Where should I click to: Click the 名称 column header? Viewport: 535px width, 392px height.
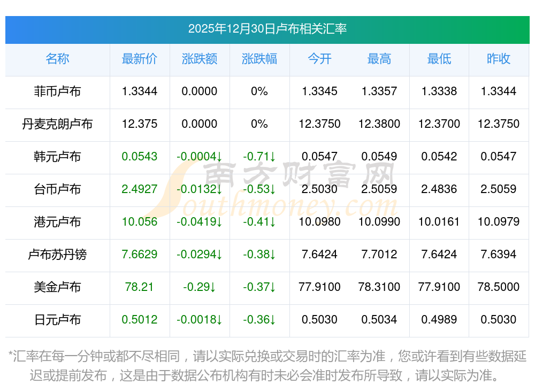(x=57, y=59)
